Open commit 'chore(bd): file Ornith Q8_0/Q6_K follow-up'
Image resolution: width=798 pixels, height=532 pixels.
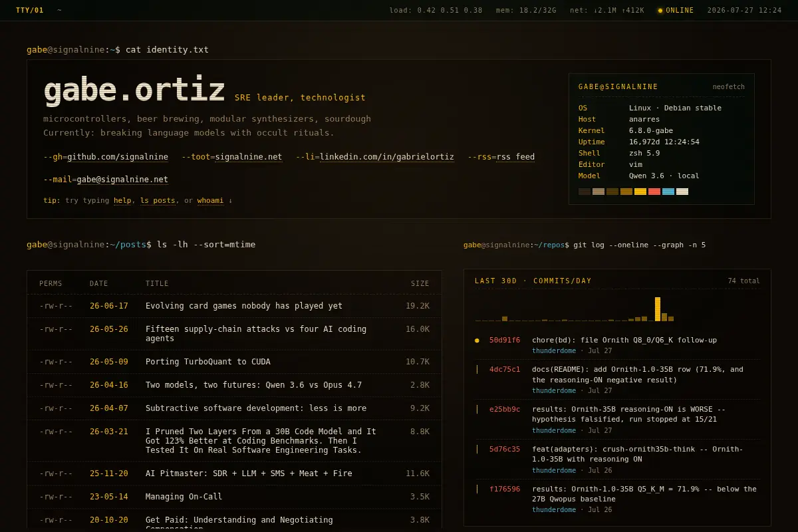click(x=624, y=340)
